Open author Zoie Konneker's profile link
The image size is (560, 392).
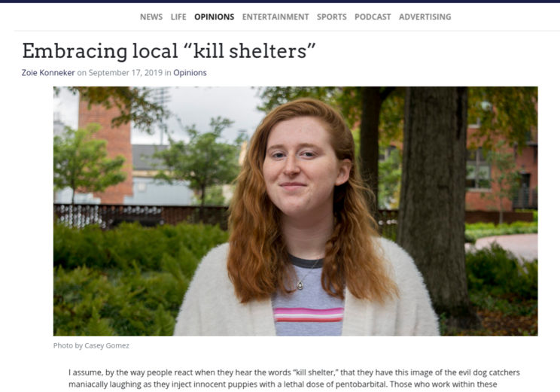(48, 73)
